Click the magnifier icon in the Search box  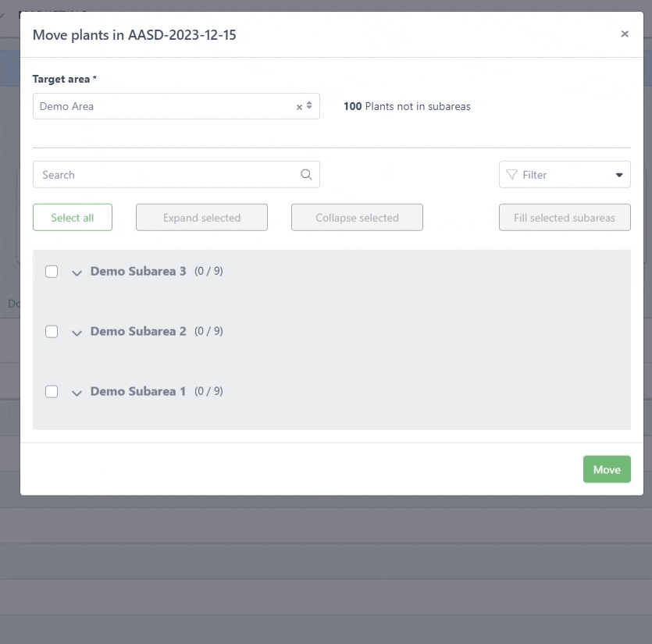click(306, 175)
